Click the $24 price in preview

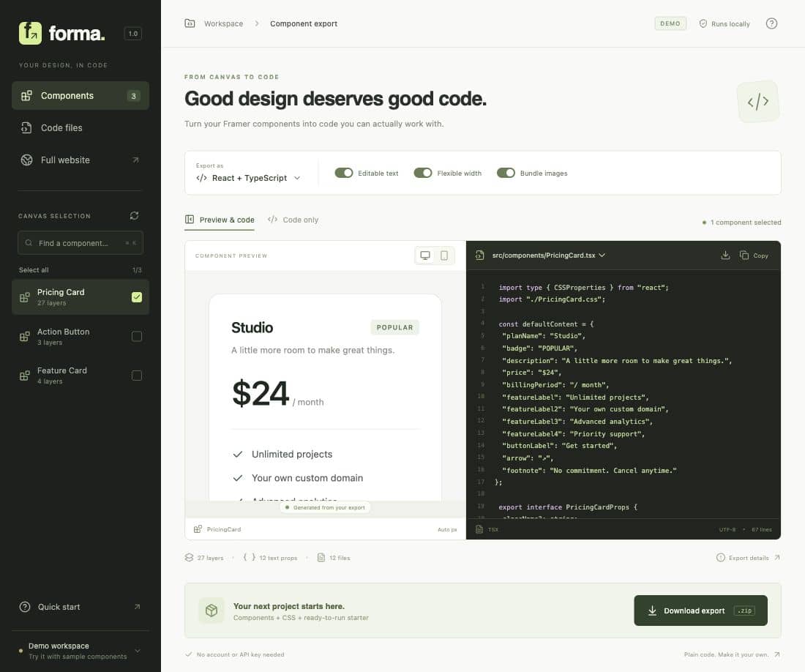(261, 393)
